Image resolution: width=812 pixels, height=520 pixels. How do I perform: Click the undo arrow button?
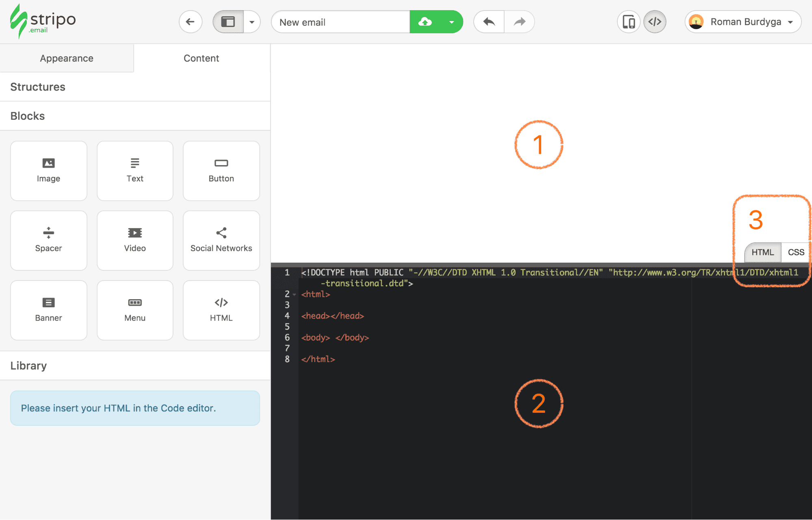coord(488,22)
